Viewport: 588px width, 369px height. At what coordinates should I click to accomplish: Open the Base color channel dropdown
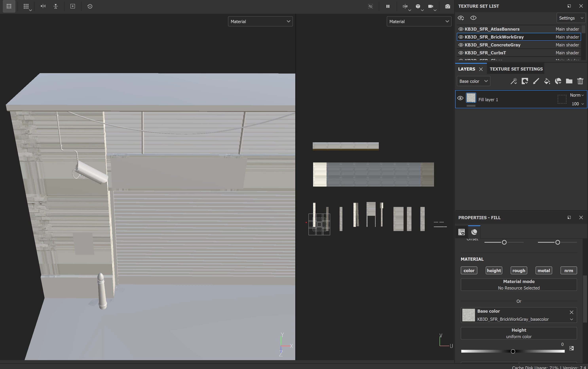[473, 81]
